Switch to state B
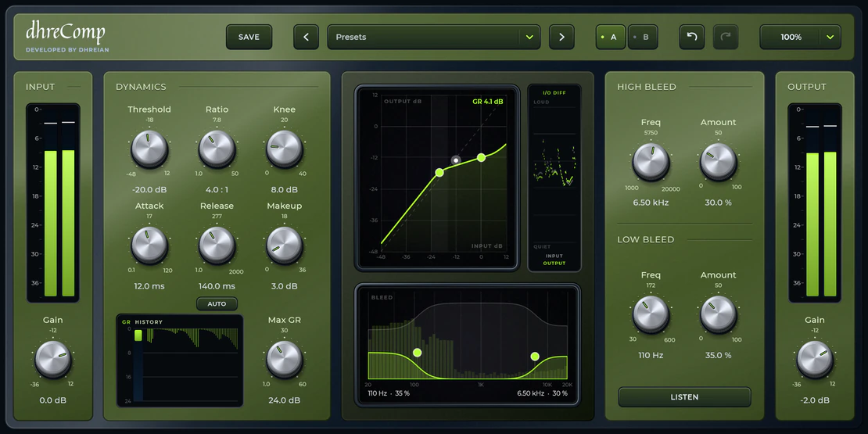 point(643,37)
